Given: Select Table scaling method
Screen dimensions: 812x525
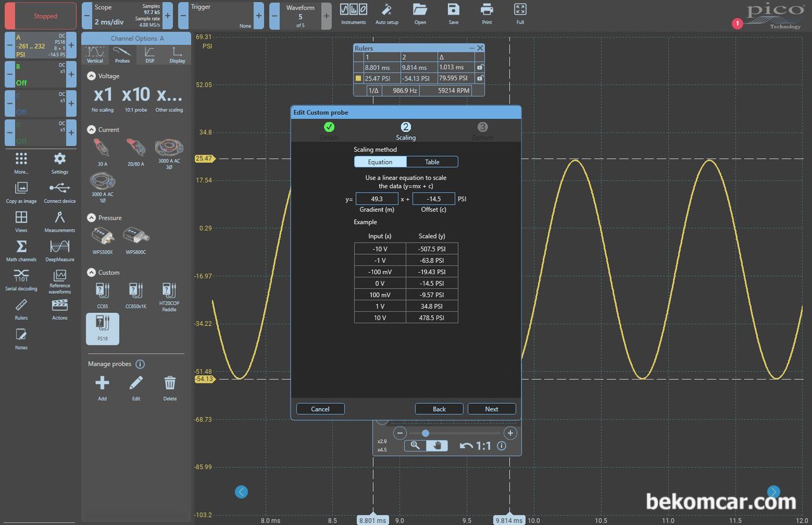Looking at the screenshot, I should 432,162.
